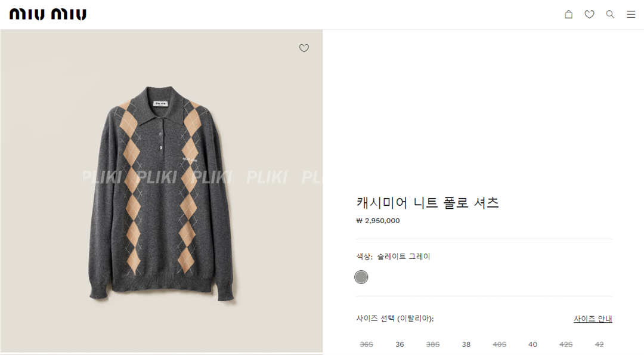644x355 pixels.
Task: Select size 36
Action: (400, 344)
